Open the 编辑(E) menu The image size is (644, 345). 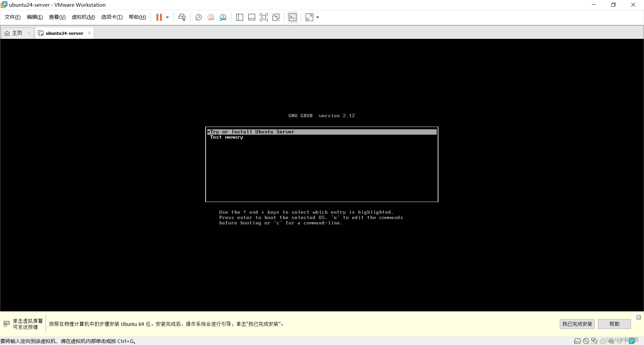[x=35, y=17]
